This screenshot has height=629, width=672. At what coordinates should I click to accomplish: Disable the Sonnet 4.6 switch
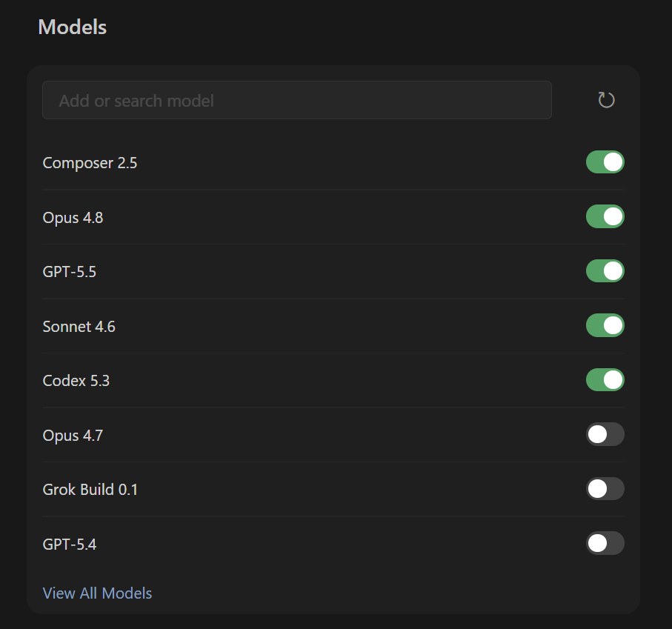coord(605,325)
